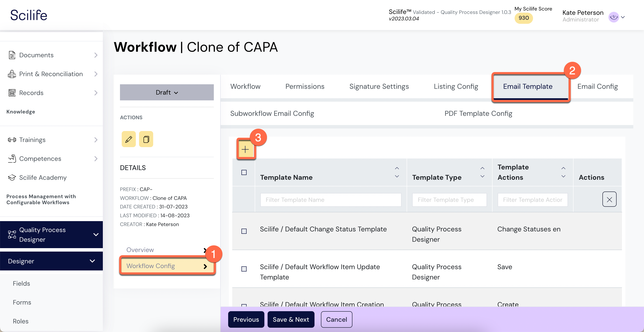Expand the Competences menu chevron

[x=96, y=159]
